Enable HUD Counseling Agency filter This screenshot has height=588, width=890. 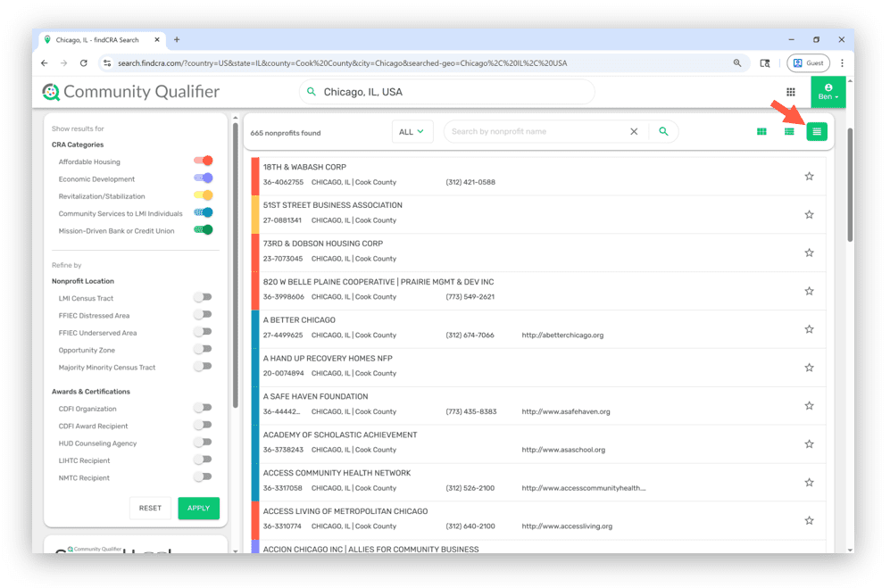(203, 443)
